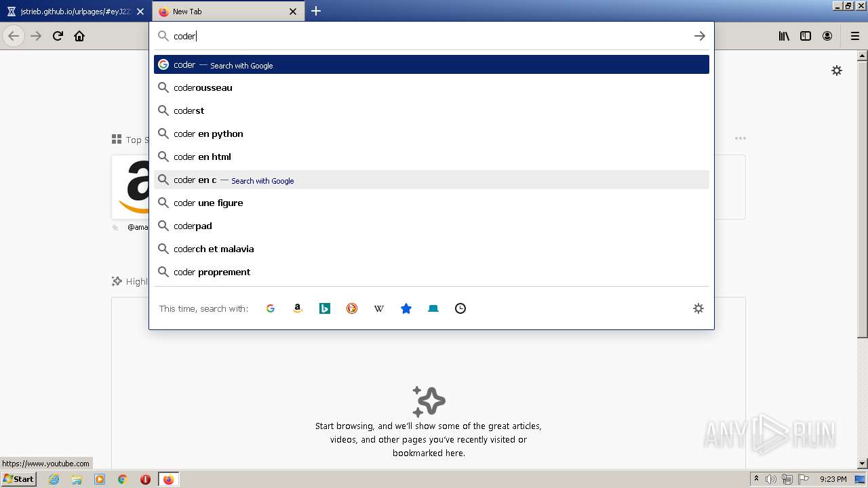Screen dimensions: 868x488
Task: Open the Amazon top site tile
Action: pyautogui.click(x=130, y=187)
